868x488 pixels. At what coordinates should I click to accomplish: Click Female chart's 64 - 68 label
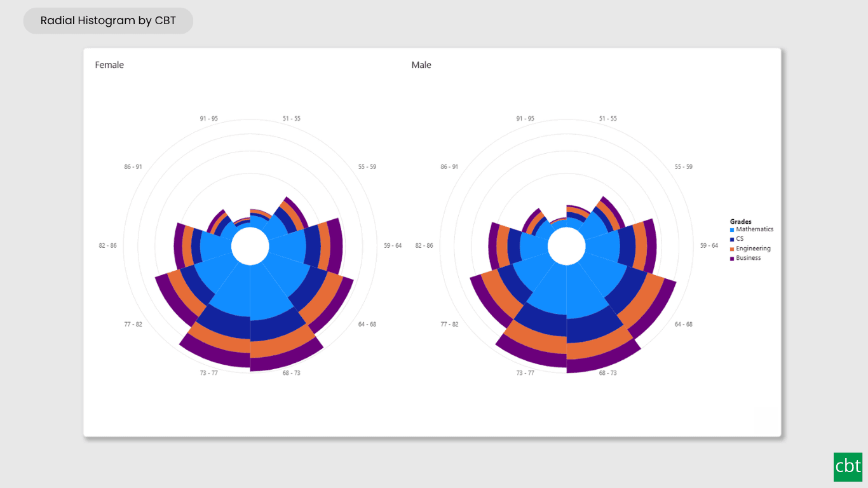(x=367, y=325)
